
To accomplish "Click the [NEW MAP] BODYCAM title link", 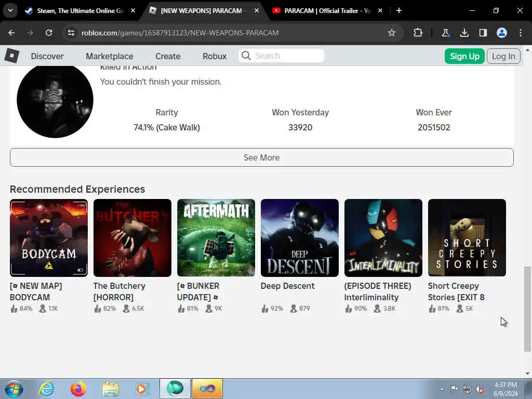I will 36,291.
